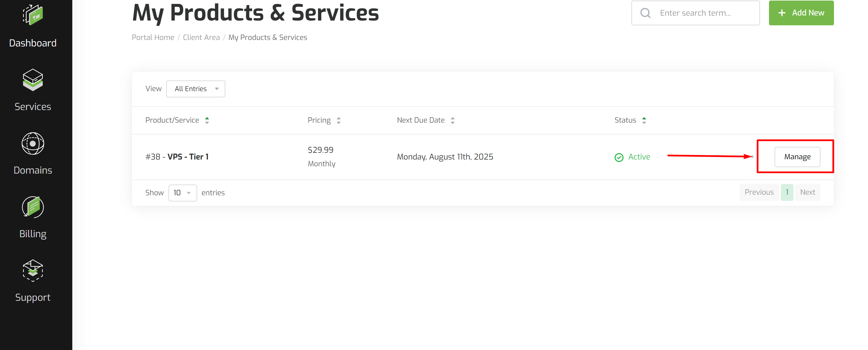
Task: Open the show 10 entries dropdown
Action: pyautogui.click(x=183, y=193)
